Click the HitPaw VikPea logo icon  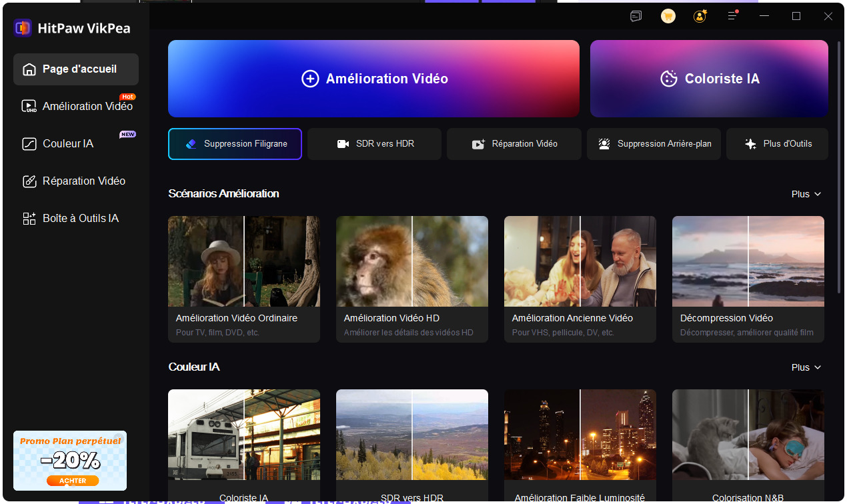pos(23,28)
